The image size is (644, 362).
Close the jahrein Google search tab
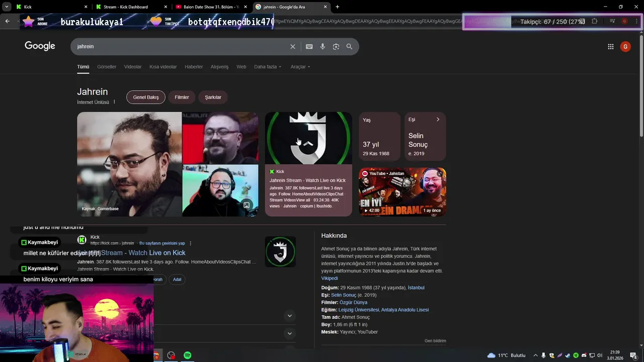[x=326, y=7]
